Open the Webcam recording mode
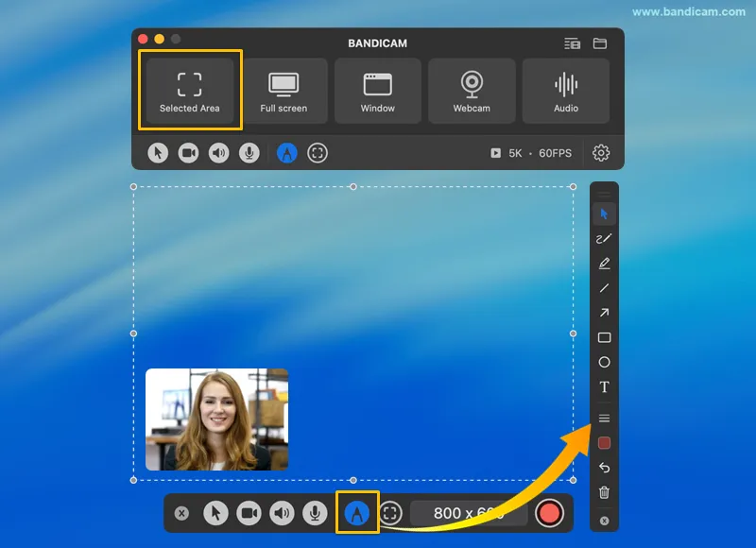The height and width of the screenshot is (548, 756). coord(472,91)
